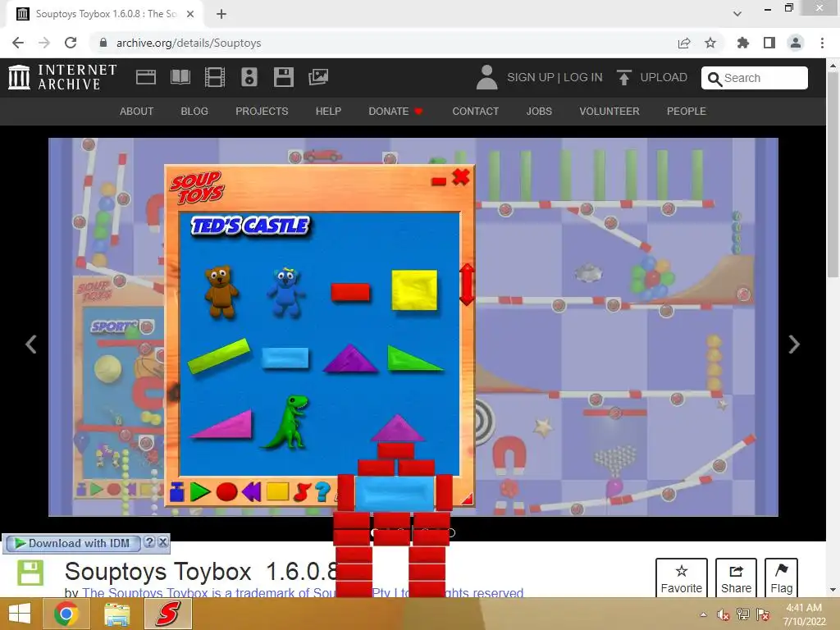Open Chrome from the taskbar
This screenshot has width=840, height=630.
click(66, 614)
